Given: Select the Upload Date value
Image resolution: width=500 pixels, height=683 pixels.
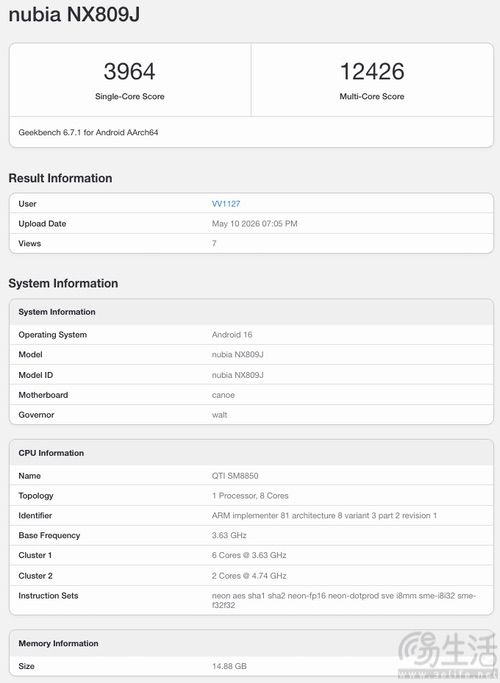Looking at the screenshot, I should coord(255,224).
